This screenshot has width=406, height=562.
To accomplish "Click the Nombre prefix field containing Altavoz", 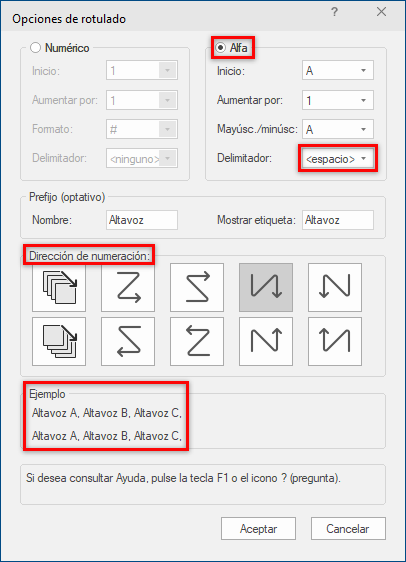I will 142,220.
